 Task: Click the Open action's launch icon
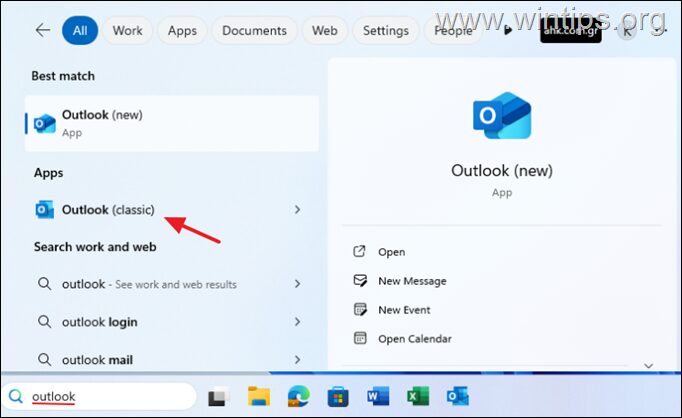point(359,251)
